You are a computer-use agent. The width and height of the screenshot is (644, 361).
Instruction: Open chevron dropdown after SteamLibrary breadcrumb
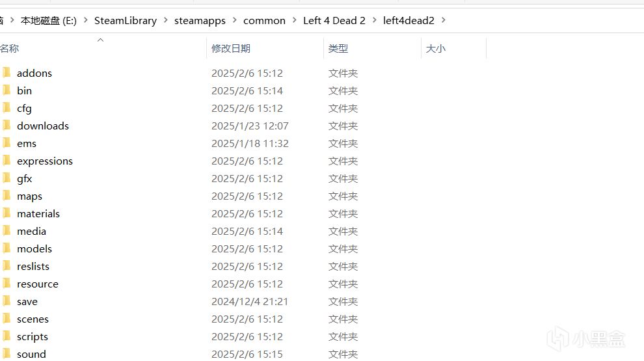coord(165,20)
